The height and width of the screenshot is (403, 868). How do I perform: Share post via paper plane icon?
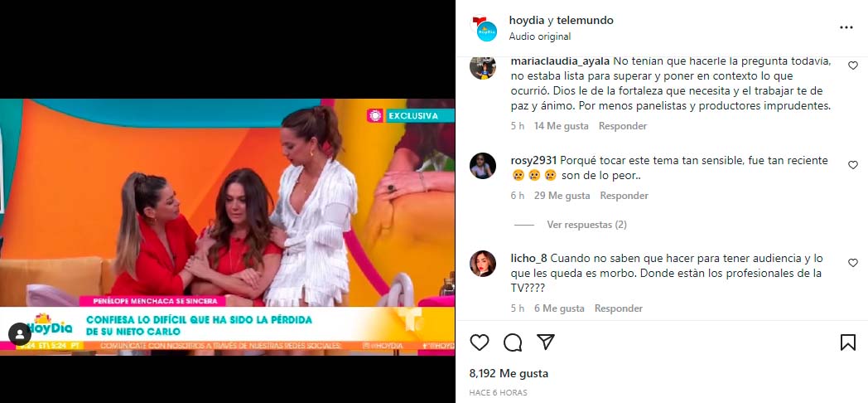[x=546, y=342]
